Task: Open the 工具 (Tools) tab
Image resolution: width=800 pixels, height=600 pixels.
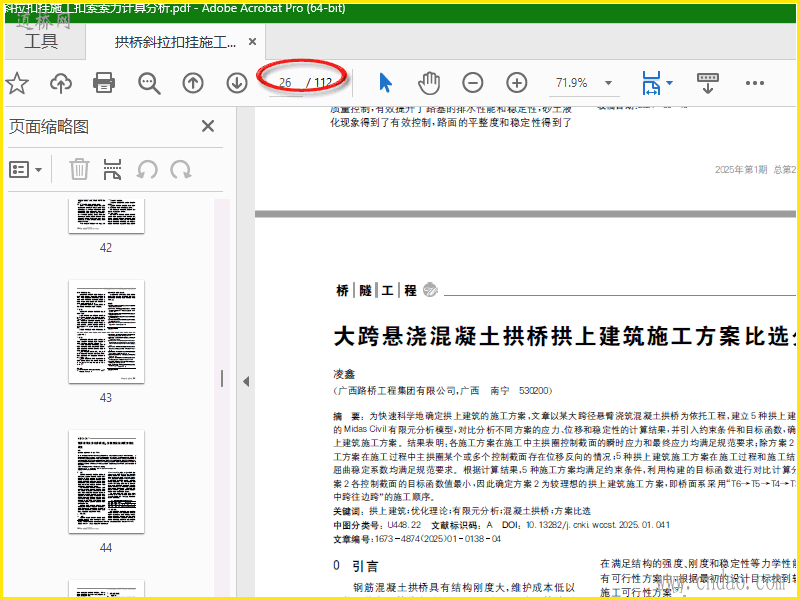Action: point(41,41)
